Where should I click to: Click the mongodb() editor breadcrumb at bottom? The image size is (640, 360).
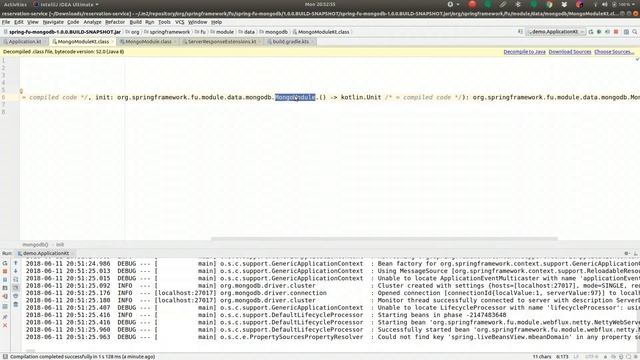point(35,244)
